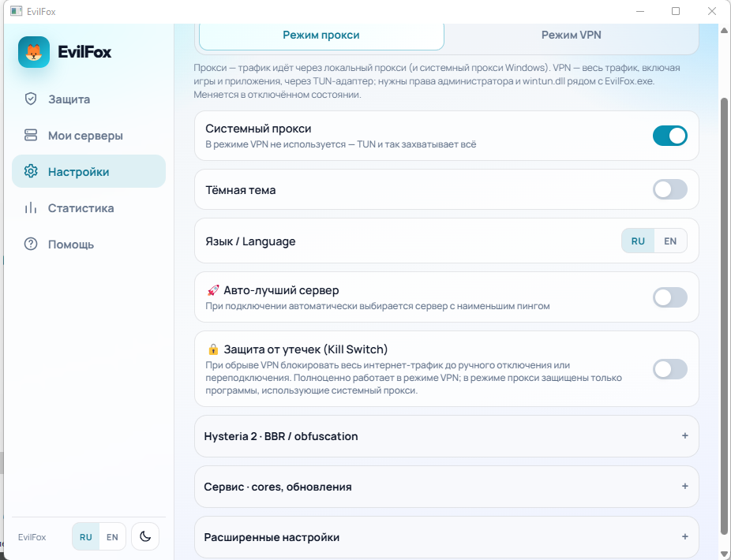Open the Защита section
Viewport: 731px width, 560px height.
[88, 99]
